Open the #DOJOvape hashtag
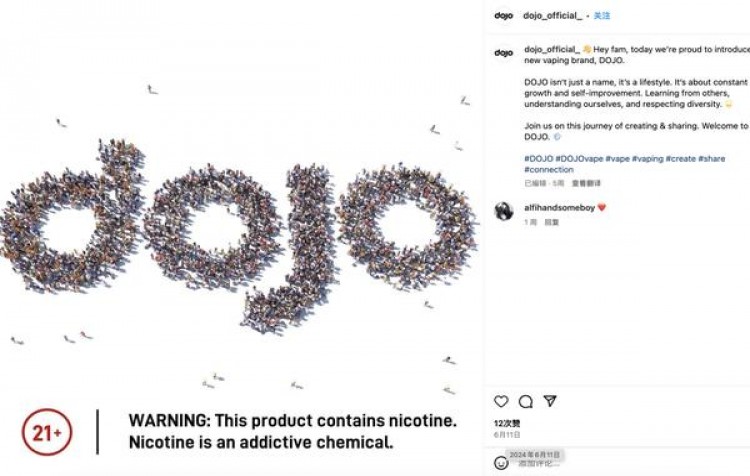 coord(579,159)
